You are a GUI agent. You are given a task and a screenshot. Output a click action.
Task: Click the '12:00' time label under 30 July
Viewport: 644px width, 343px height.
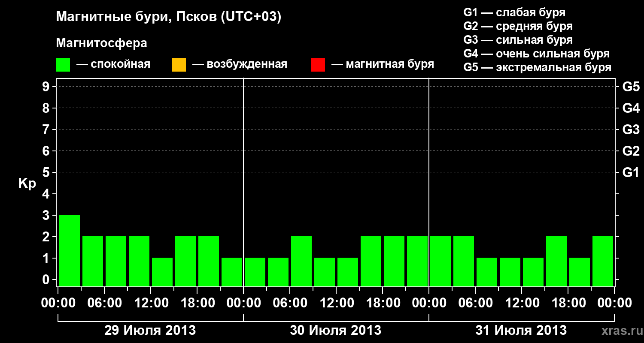336,303
